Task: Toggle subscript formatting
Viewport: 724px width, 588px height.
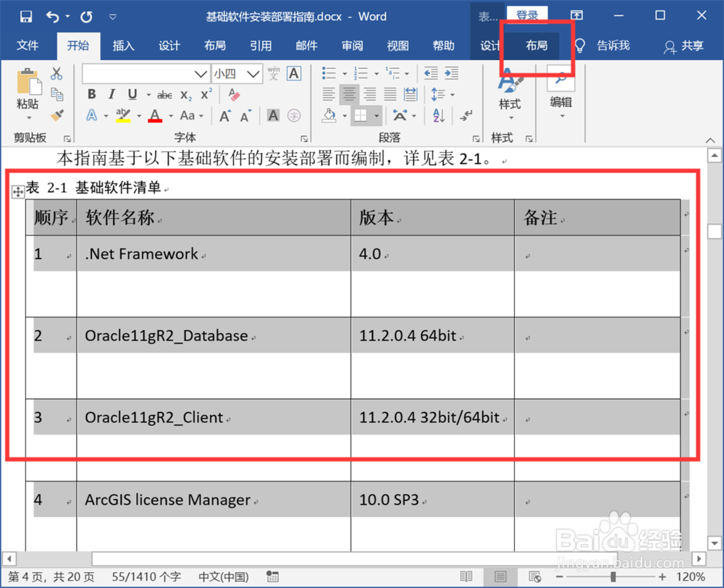Action: coord(185,95)
